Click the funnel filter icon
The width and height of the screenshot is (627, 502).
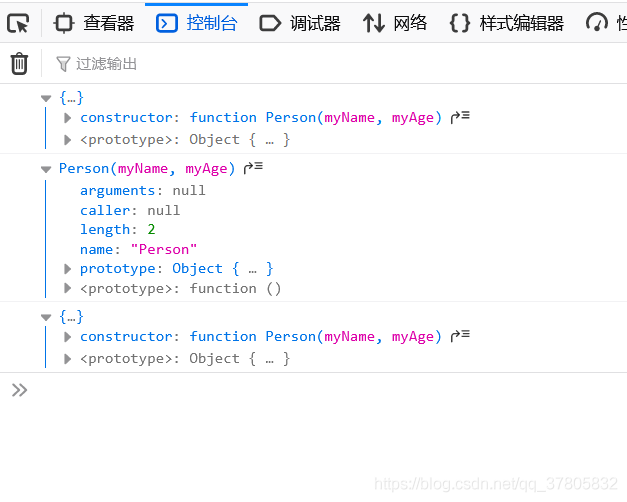(63, 64)
